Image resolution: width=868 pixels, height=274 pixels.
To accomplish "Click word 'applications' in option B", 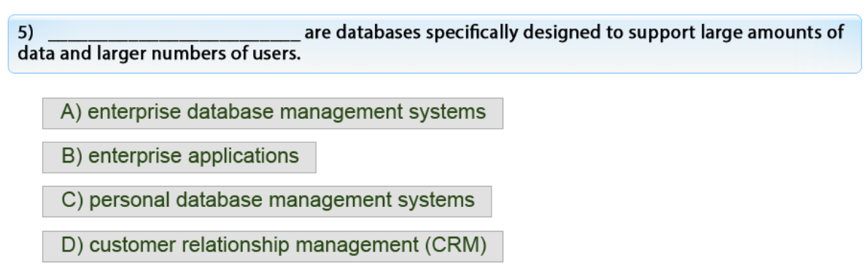I will point(244,157).
